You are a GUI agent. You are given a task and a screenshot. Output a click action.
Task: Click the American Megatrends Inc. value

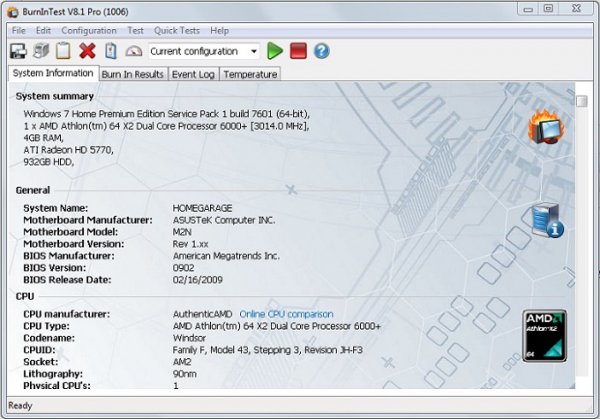(226, 256)
